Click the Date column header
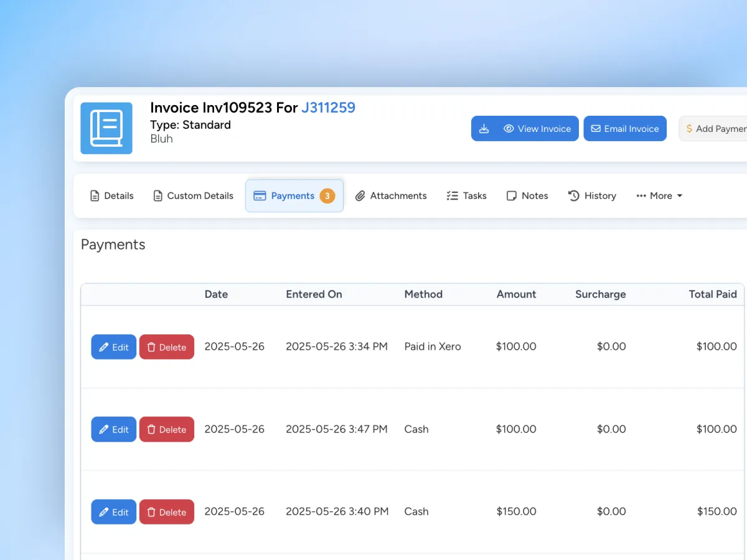This screenshot has width=747, height=560. 216,294
